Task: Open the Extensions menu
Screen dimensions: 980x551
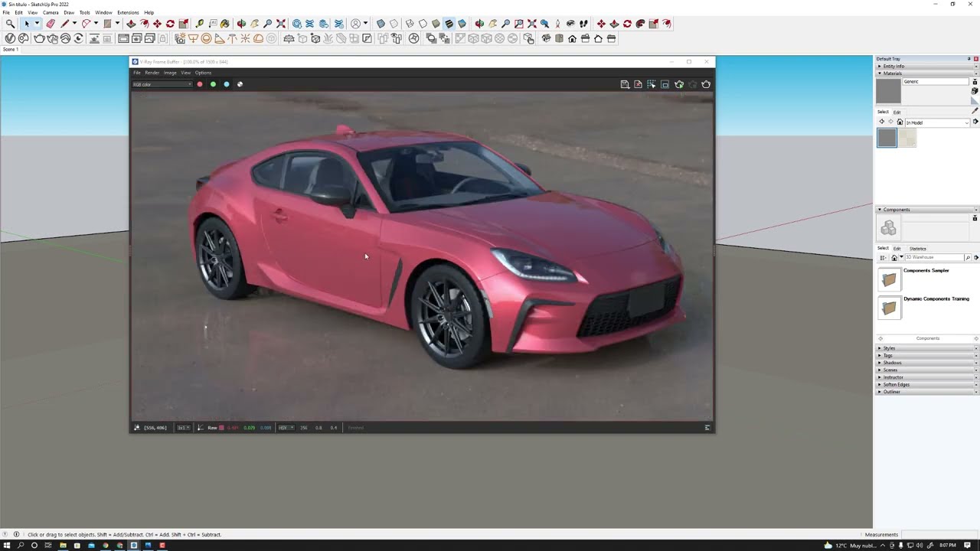Action: [x=128, y=12]
